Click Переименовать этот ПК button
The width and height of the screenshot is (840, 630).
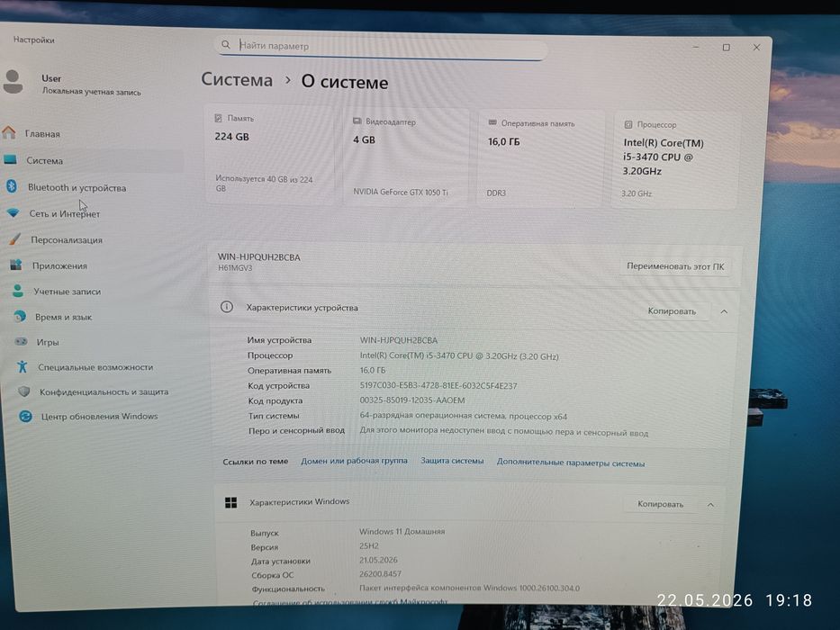(x=675, y=266)
